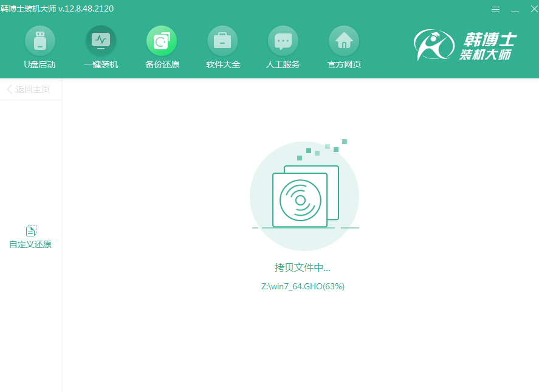Click the 人工服务 toolbar label
539x392 pixels.
coord(283,64)
